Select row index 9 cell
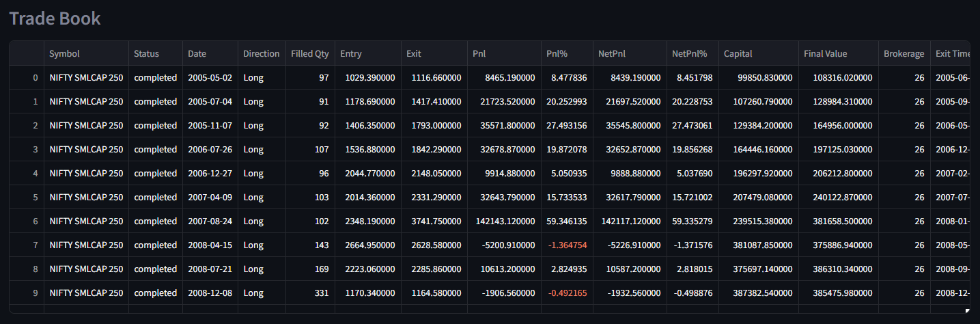This screenshot has width=980, height=324. pyautogui.click(x=27, y=293)
